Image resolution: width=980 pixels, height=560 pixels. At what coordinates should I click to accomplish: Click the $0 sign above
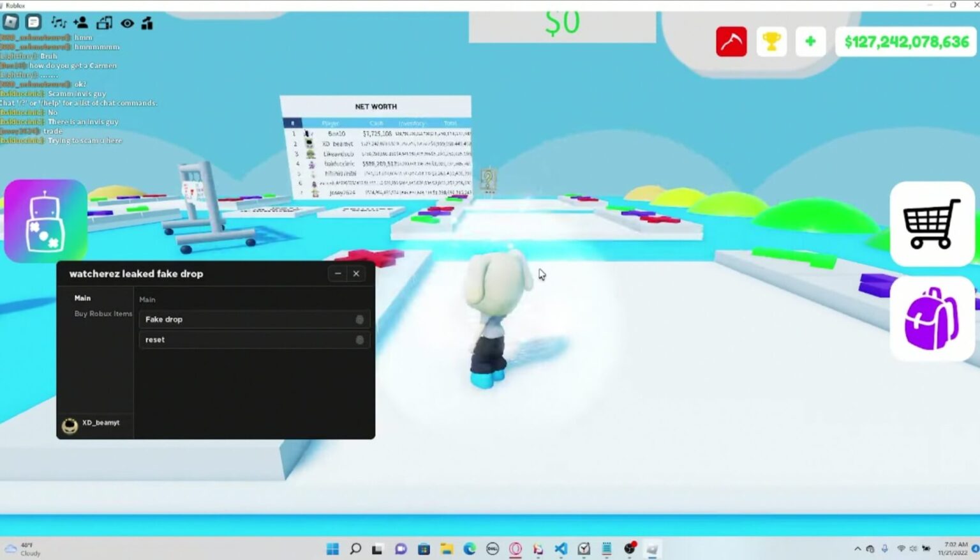(562, 24)
